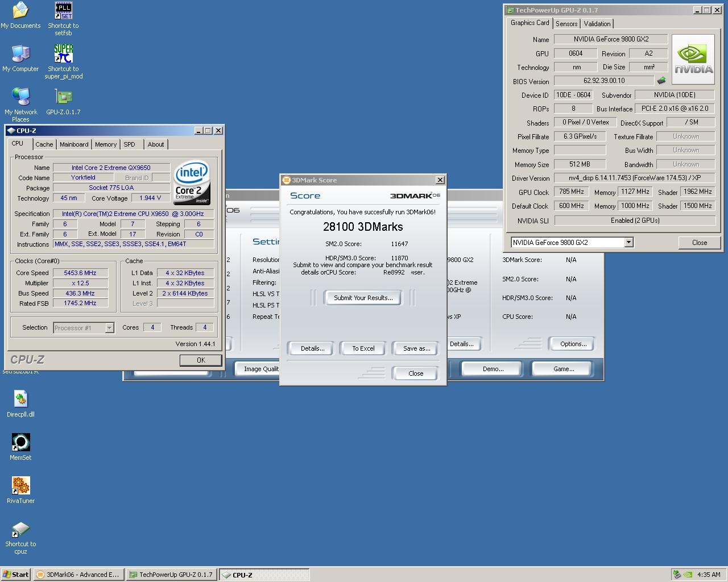This screenshot has height=582, width=728.
Task: Click To Excel button
Action: pos(363,348)
